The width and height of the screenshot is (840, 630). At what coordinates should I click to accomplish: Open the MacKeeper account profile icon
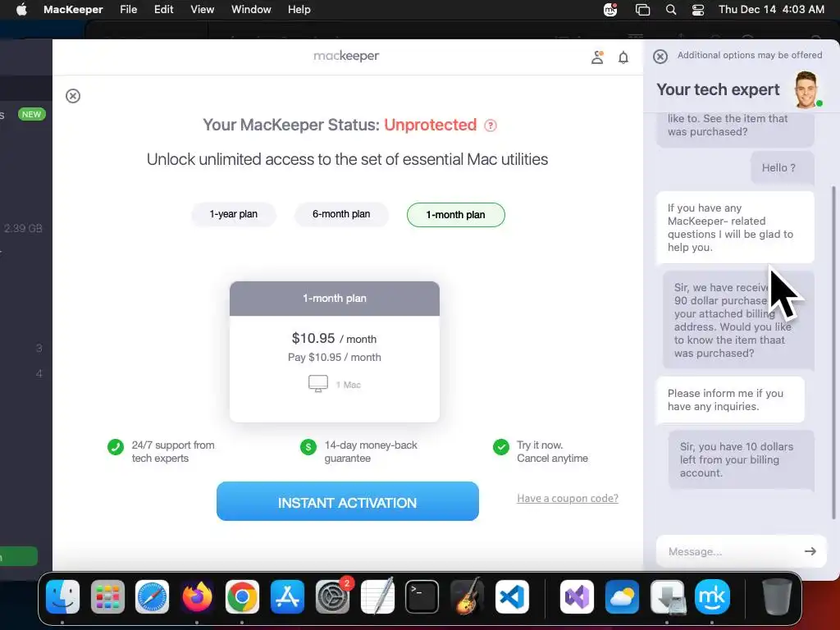[x=597, y=57]
